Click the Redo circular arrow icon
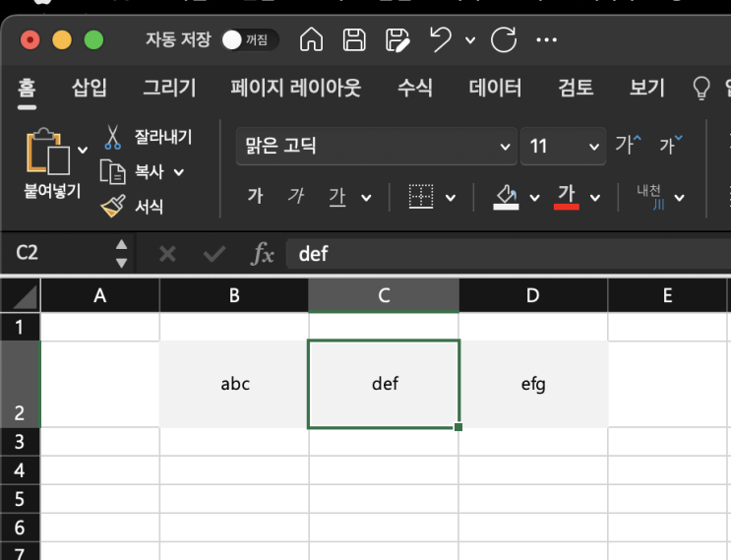Screen dimensions: 731x560 pos(504,39)
